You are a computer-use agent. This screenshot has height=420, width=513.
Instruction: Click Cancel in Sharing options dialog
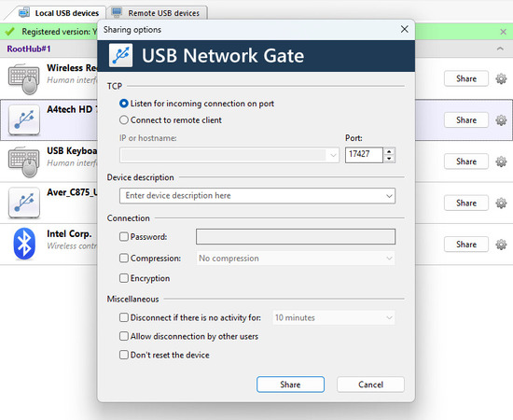coord(370,385)
